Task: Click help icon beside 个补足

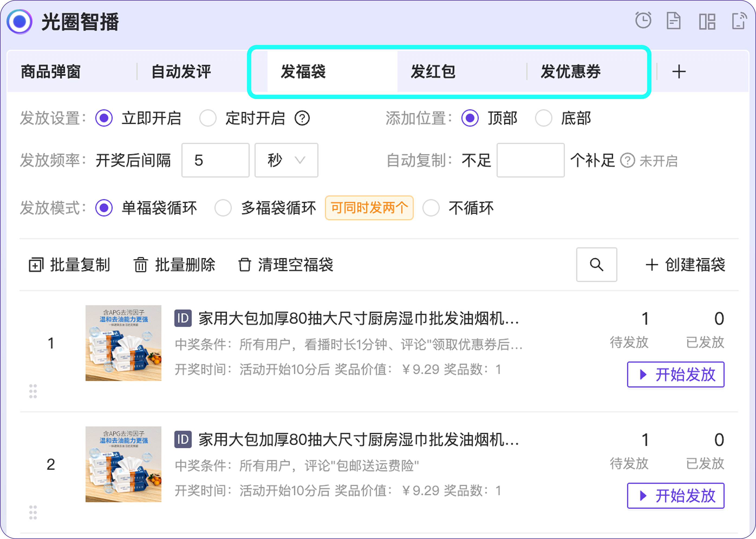Action: coord(627,161)
